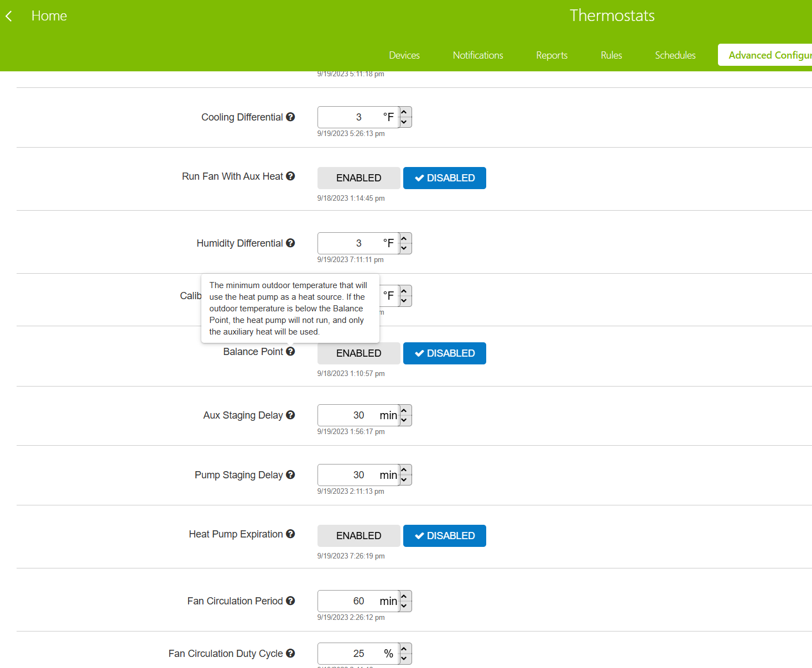Viewport: 812px width, 668px height.
Task: Click help icon for Run Fan With Aux Heat
Action: point(290,176)
